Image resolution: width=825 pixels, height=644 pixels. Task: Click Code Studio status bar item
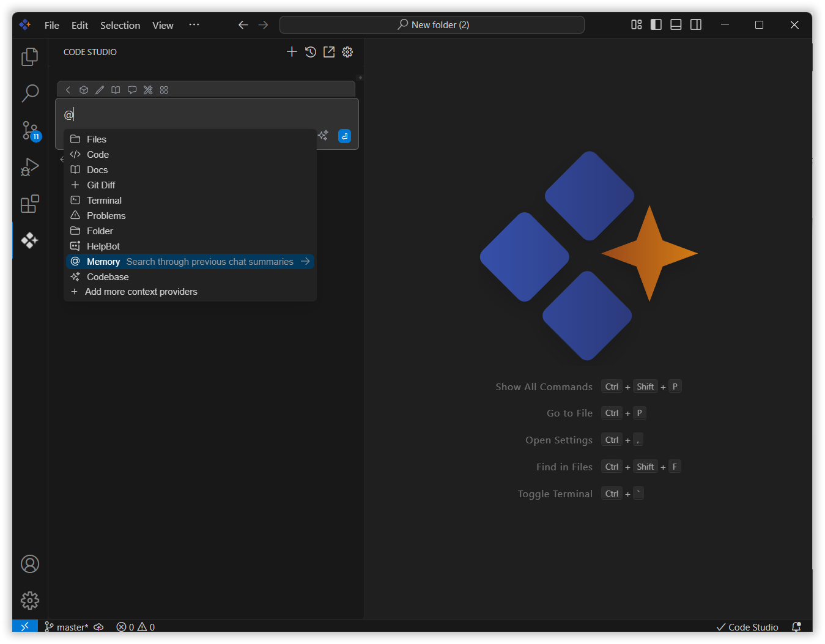pyautogui.click(x=747, y=627)
